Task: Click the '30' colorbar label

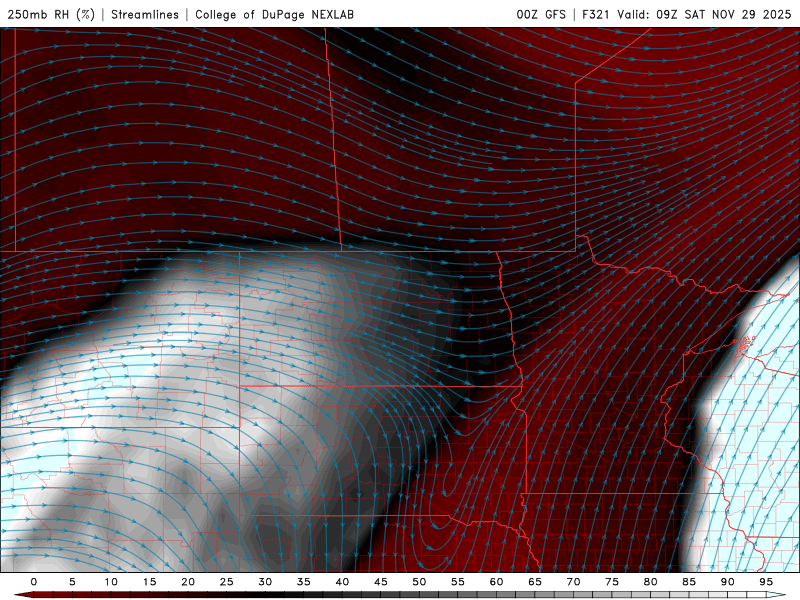Action: point(265,582)
